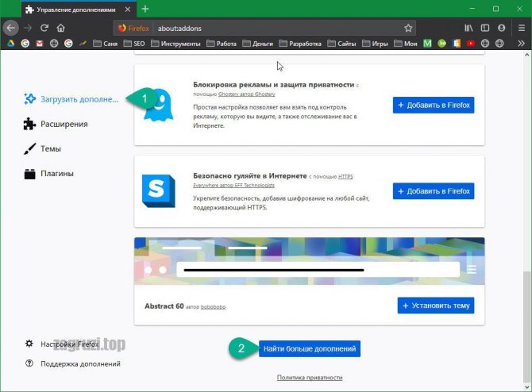Click the scrollbar down arrow
The width and height of the screenshot is (532, 392).
point(526,387)
